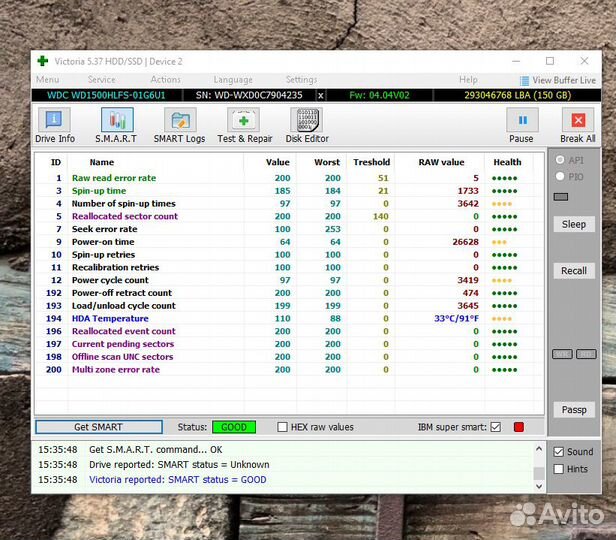The width and height of the screenshot is (616, 540).
Task: Select the Spin-up time row
Action: [x=290, y=191]
